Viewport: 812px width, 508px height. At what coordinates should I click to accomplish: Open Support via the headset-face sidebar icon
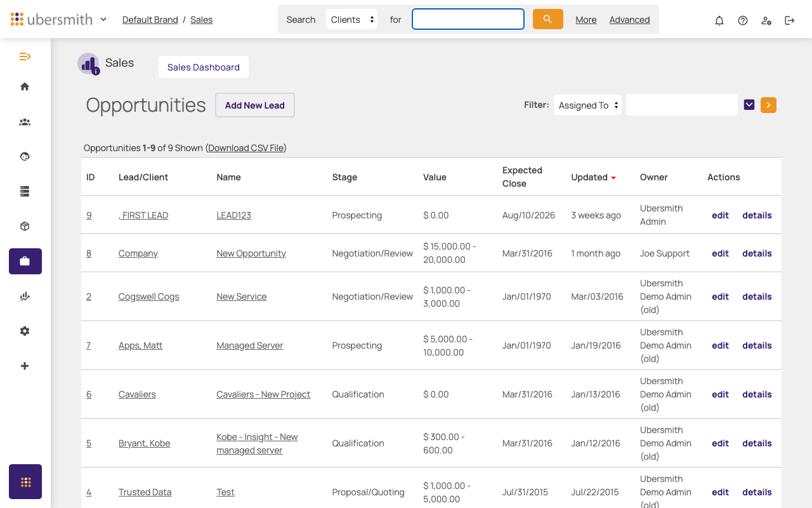click(25, 156)
